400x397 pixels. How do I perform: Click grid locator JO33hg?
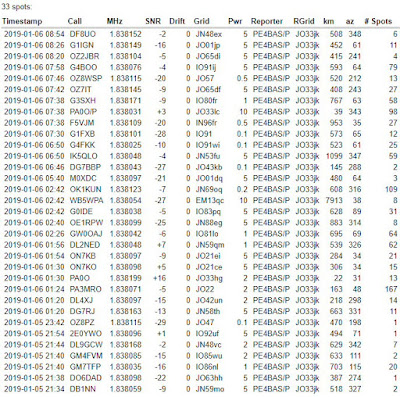pos(209,278)
